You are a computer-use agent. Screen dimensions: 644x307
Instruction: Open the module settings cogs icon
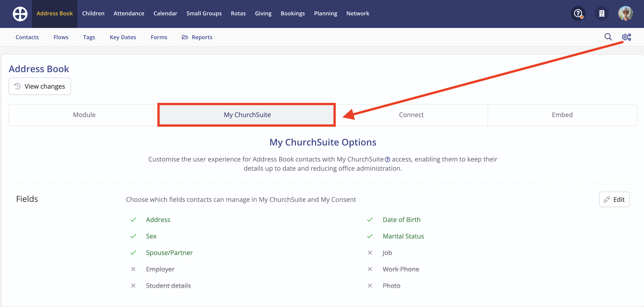pyautogui.click(x=627, y=37)
